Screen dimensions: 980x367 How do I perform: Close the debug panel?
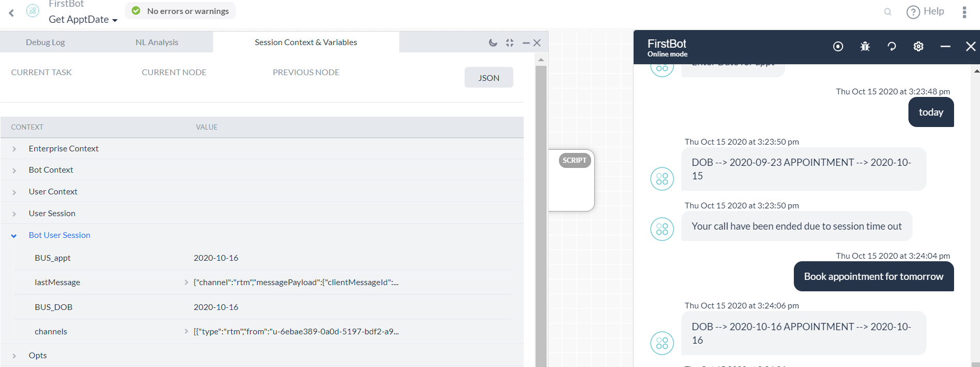pos(537,43)
